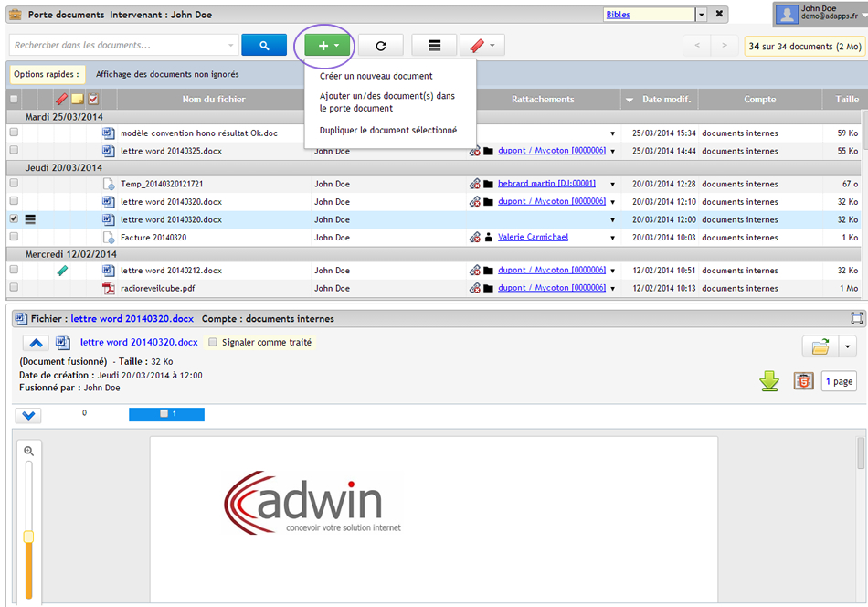The width and height of the screenshot is (868, 607).
Task: Check the lettre word 20140325.docx row
Action: coord(14,150)
